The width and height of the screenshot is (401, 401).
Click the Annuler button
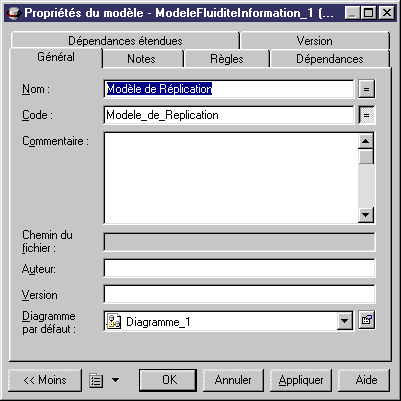coord(233,380)
